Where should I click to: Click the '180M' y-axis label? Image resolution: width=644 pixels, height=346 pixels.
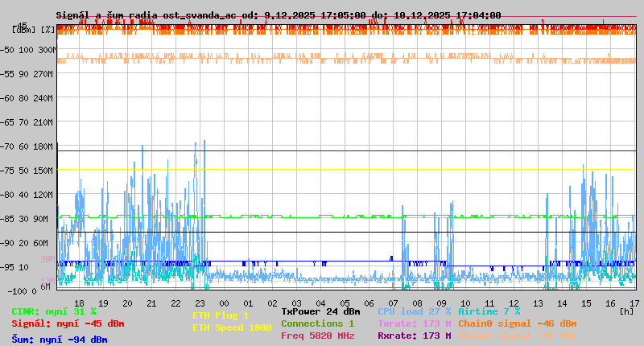43,146
